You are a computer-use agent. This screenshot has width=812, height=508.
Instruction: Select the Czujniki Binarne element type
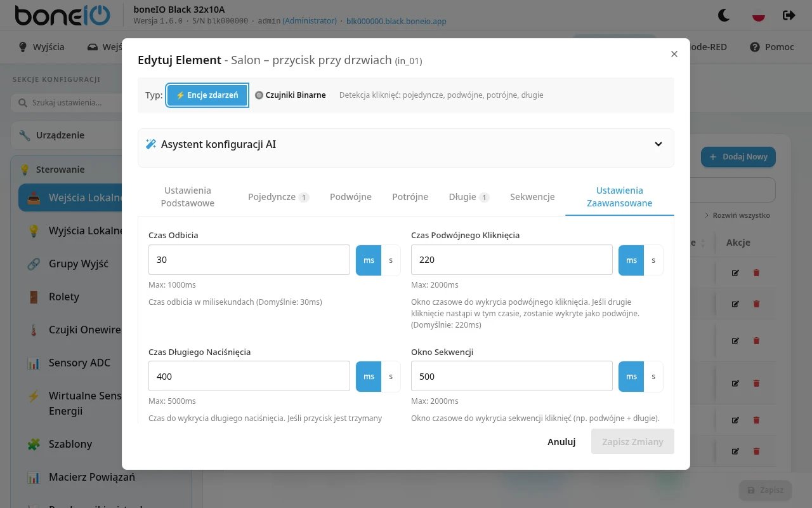(291, 95)
